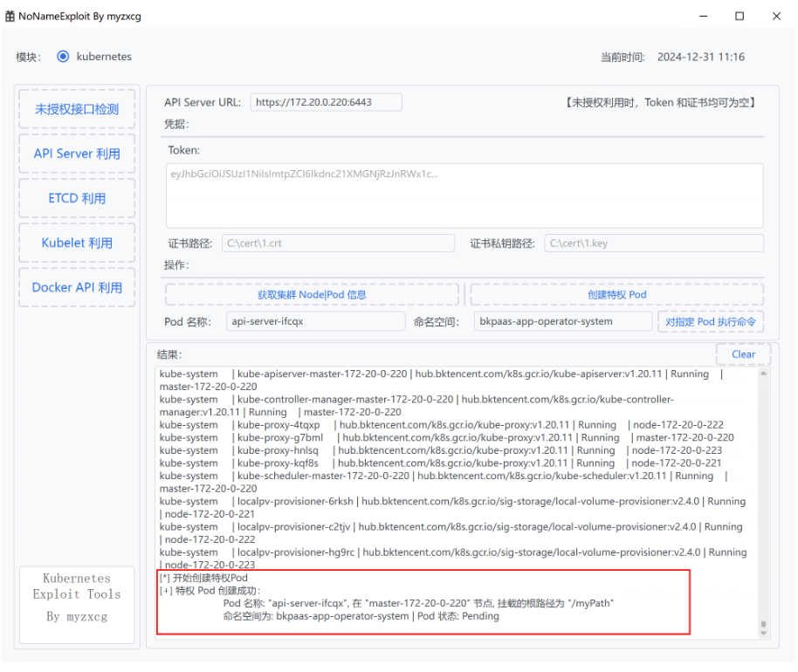Screen dimensions: 798x672
Task: Click the API Server URL field
Action: pos(326,102)
